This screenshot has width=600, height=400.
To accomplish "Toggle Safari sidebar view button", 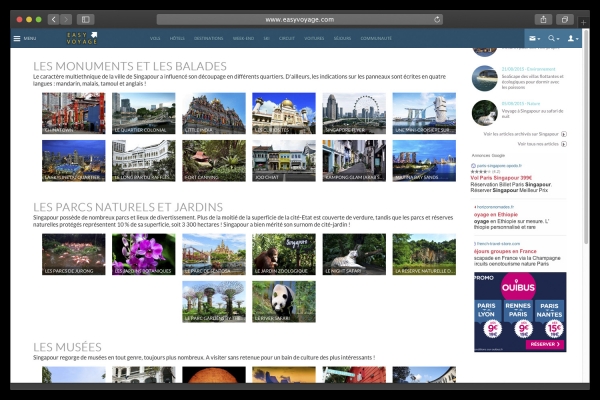I will pos(85,19).
